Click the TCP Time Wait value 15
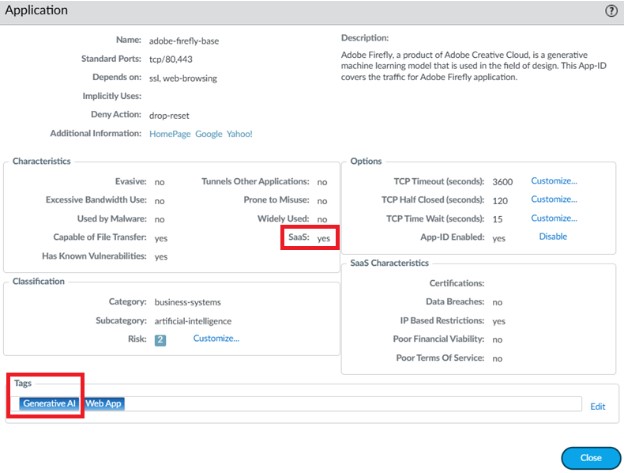625x473 pixels. pyautogui.click(x=497, y=219)
